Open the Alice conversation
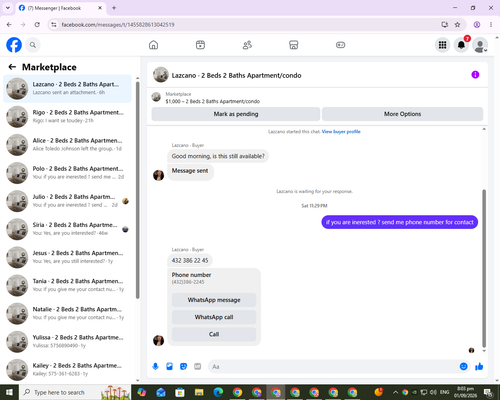This screenshot has width=500, height=400. [67, 145]
